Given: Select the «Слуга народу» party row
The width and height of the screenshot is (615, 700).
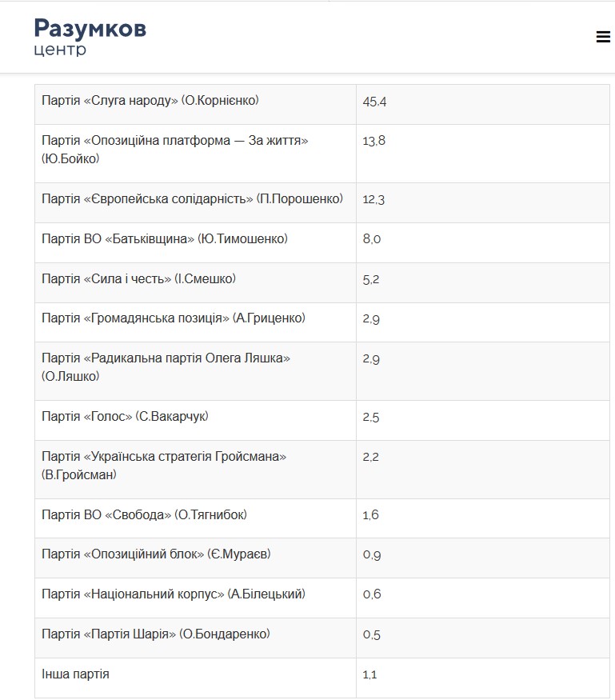Looking at the screenshot, I should click(322, 105).
